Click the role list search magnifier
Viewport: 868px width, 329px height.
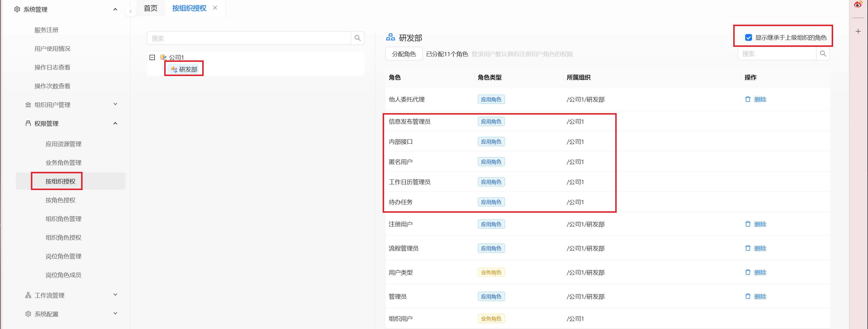[x=823, y=54]
